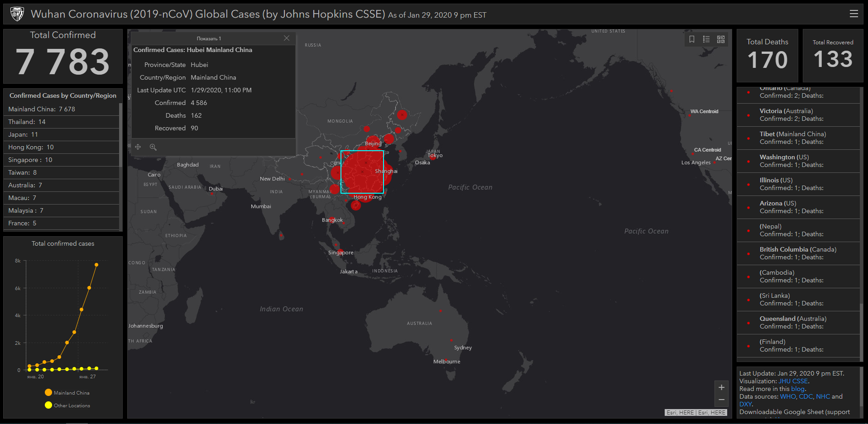Click the red case marker near Melbourne

(446, 359)
